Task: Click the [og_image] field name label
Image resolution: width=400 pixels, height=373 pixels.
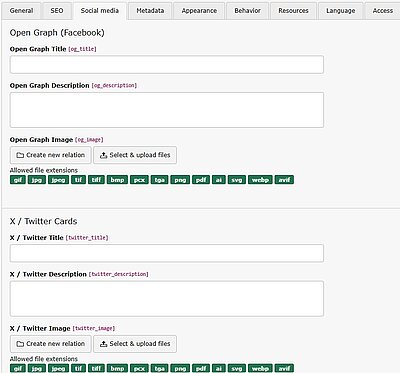Action: 89,140
